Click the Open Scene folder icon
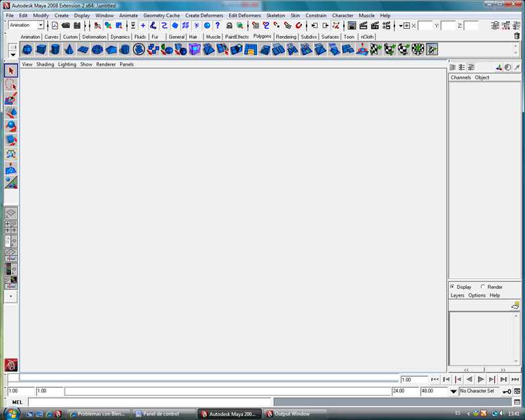525x420 pixels. coord(66,26)
